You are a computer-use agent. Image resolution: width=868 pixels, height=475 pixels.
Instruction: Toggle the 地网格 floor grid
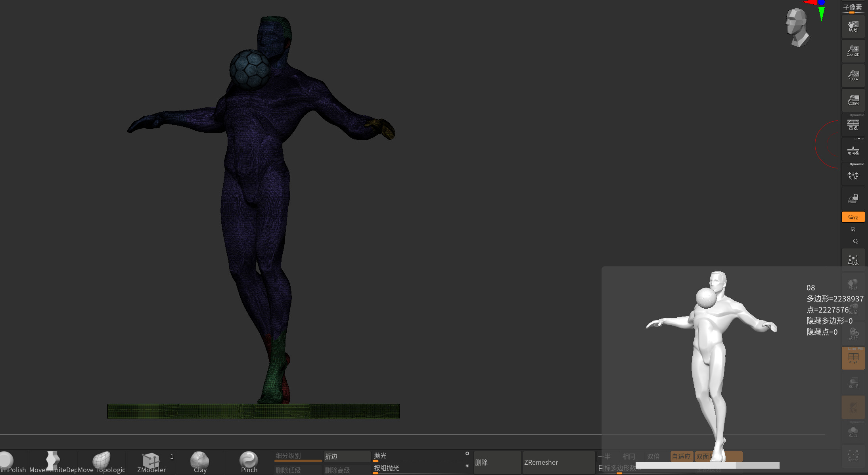click(853, 149)
